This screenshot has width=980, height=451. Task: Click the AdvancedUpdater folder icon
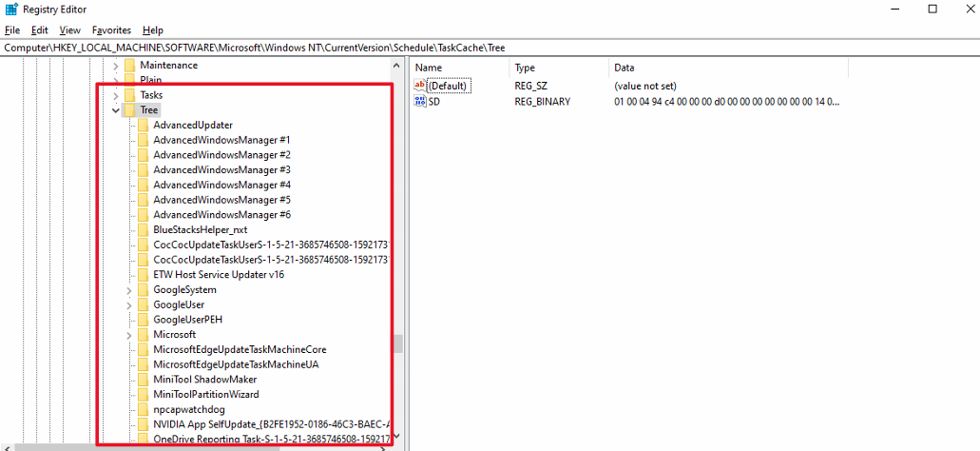pos(144,125)
